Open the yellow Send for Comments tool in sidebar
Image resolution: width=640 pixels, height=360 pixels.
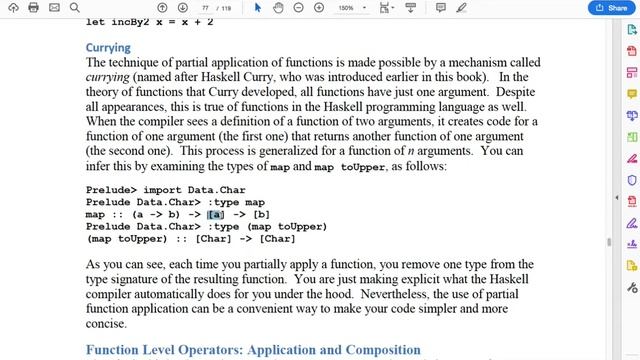tap(631, 266)
